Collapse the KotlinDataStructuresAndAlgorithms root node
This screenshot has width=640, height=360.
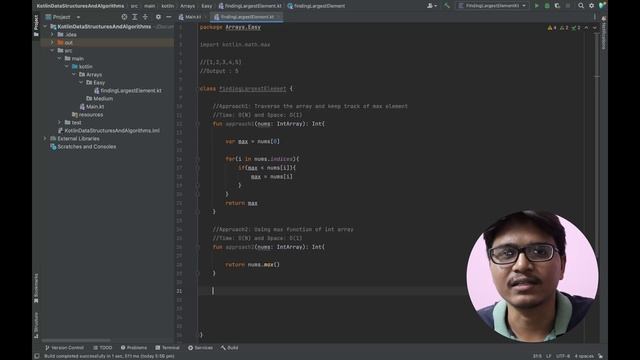point(45,27)
